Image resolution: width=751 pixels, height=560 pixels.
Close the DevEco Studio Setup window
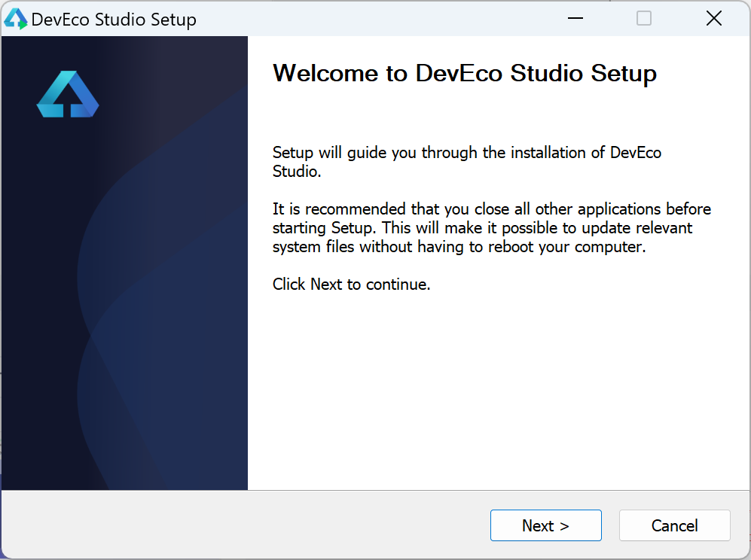[713, 19]
